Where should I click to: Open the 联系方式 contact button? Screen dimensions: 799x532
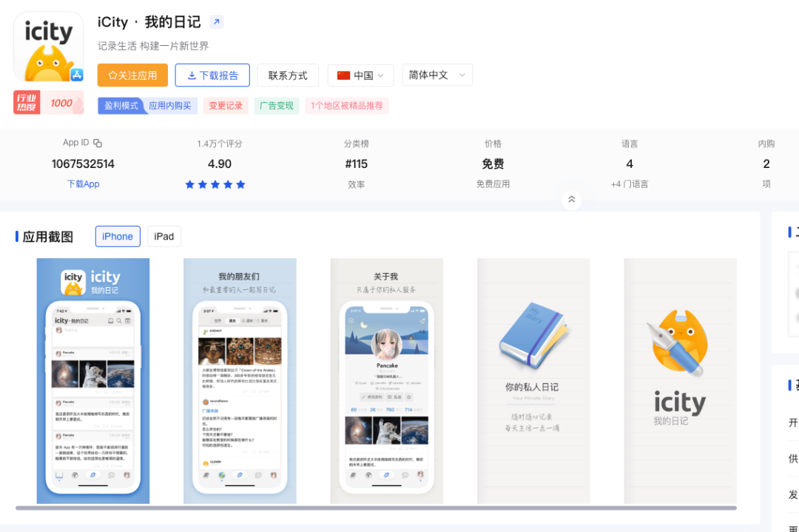click(x=288, y=75)
